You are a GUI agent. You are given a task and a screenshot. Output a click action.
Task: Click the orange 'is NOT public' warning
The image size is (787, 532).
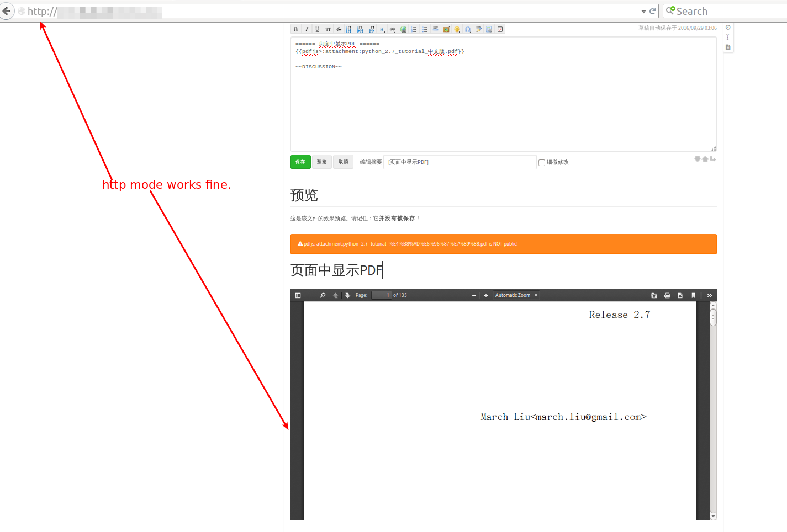coord(503,244)
